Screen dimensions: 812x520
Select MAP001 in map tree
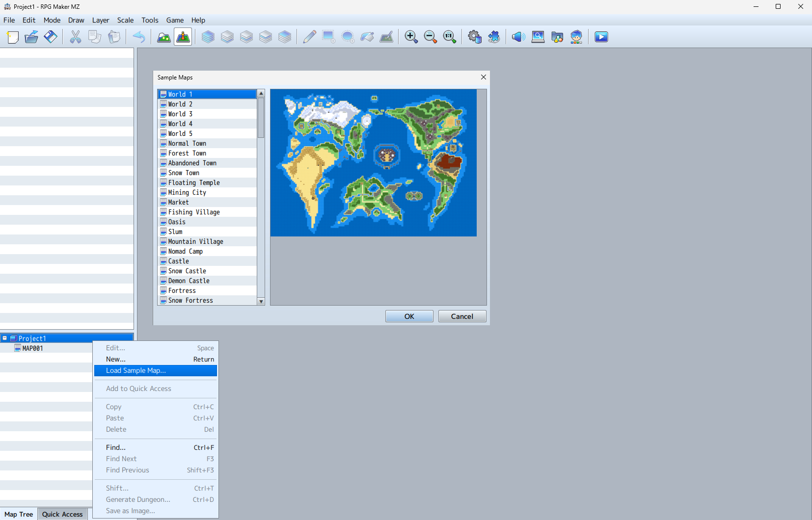coord(32,348)
